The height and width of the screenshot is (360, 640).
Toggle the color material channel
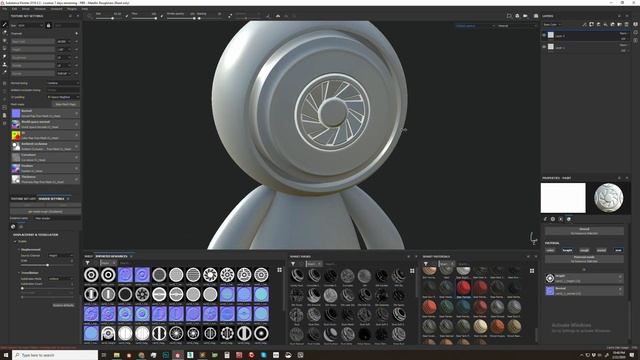coord(550,250)
